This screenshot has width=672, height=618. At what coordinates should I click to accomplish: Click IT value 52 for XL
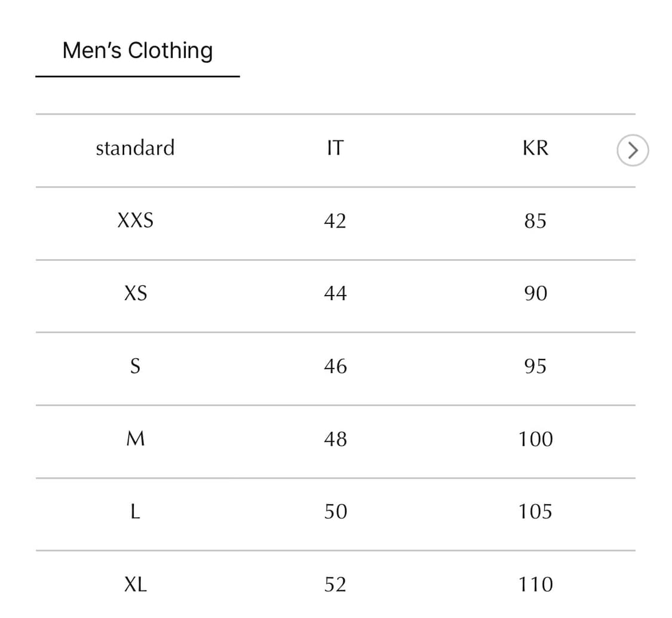(x=335, y=585)
